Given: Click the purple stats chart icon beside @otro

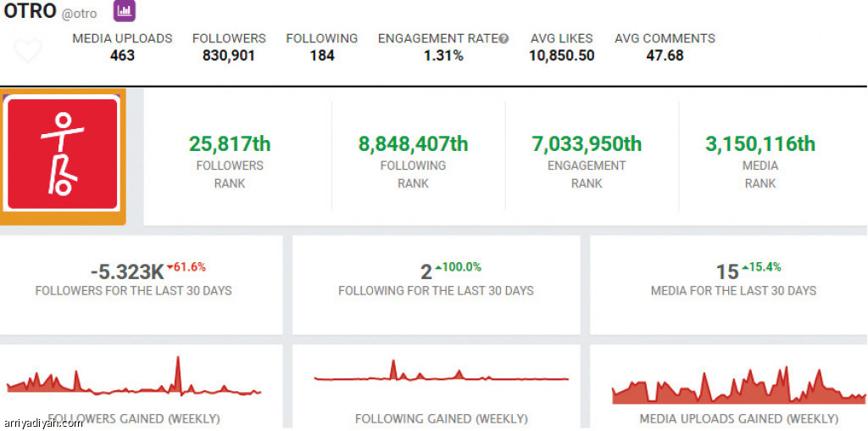Looking at the screenshot, I should point(125,11).
